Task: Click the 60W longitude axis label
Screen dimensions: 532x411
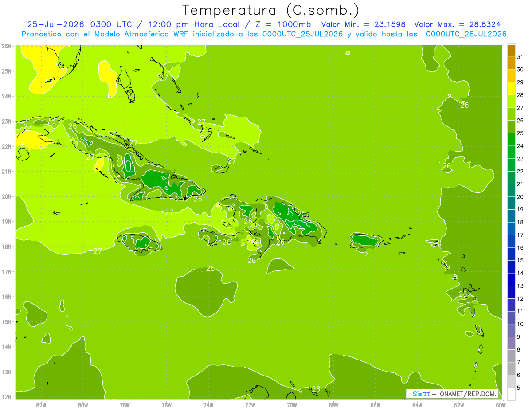Action: 501,405
